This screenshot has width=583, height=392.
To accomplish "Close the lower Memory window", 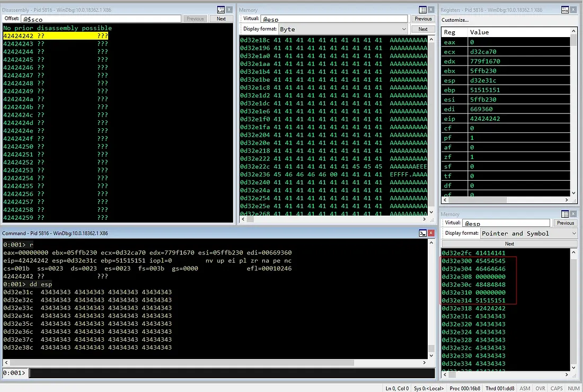I will pos(573,213).
